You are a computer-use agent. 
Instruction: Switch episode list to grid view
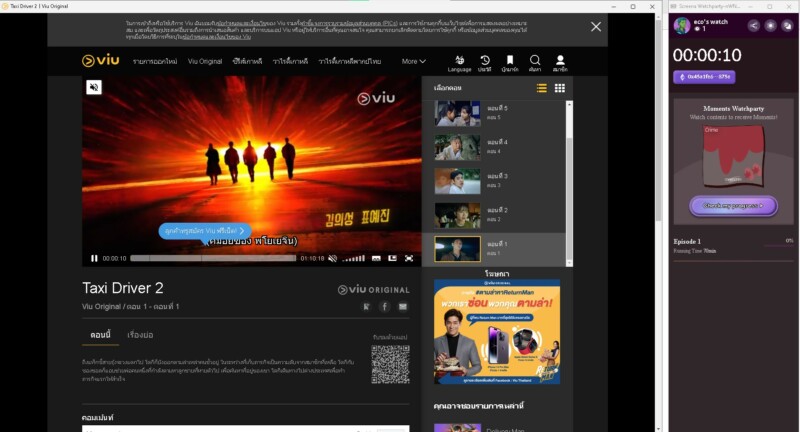coord(560,88)
